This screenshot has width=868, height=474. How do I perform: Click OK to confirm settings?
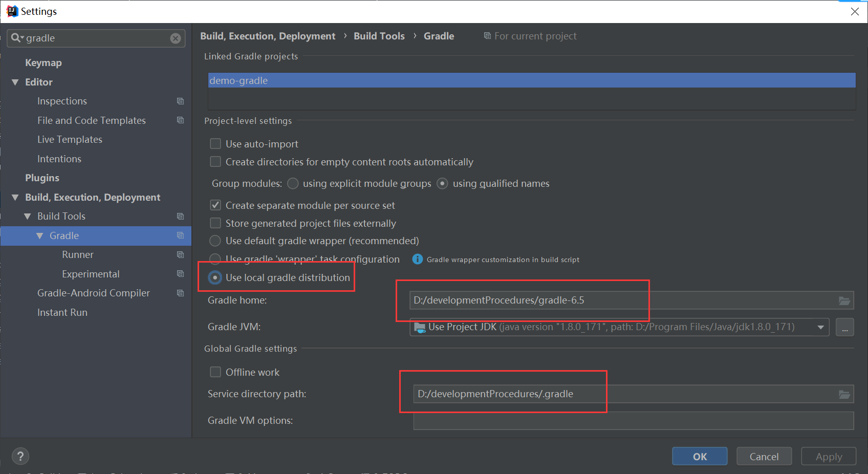click(700, 456)
